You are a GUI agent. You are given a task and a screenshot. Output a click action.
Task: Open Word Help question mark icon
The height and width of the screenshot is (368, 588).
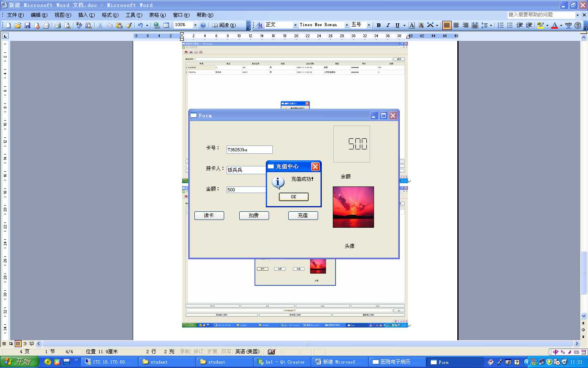203,25
